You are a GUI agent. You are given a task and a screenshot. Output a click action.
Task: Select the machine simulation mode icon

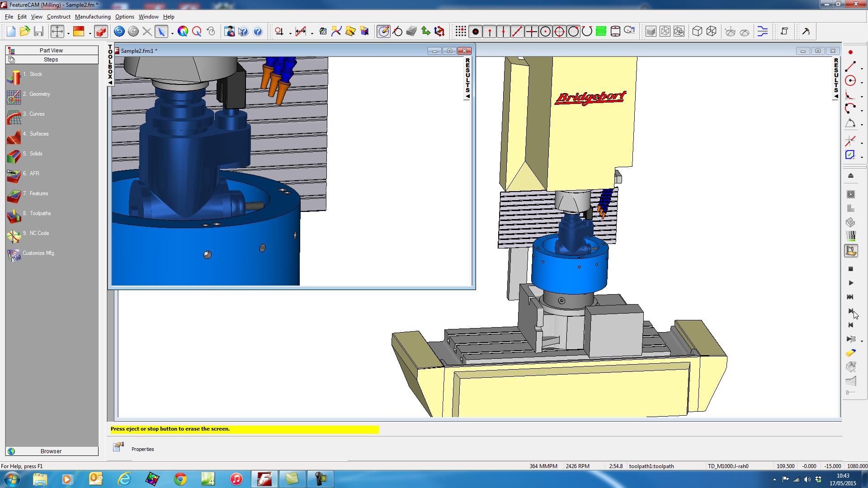[851, 251]
